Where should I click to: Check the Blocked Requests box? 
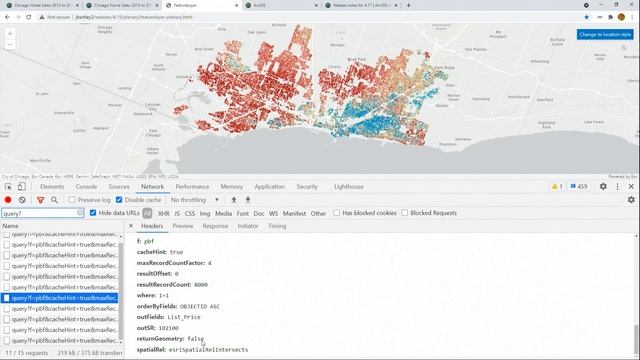coord(404,213)
